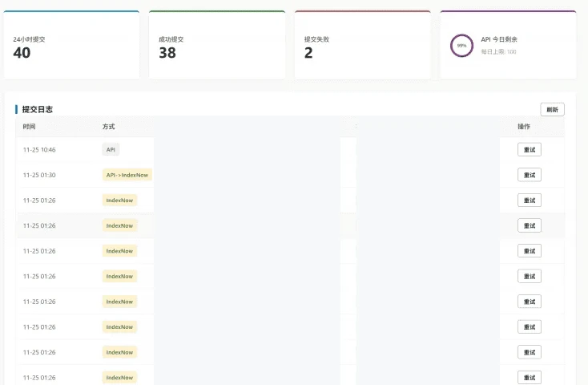Retry the 11-25 01:30 submission
This screenshot has height=385, width=588.
coord(530,175)
